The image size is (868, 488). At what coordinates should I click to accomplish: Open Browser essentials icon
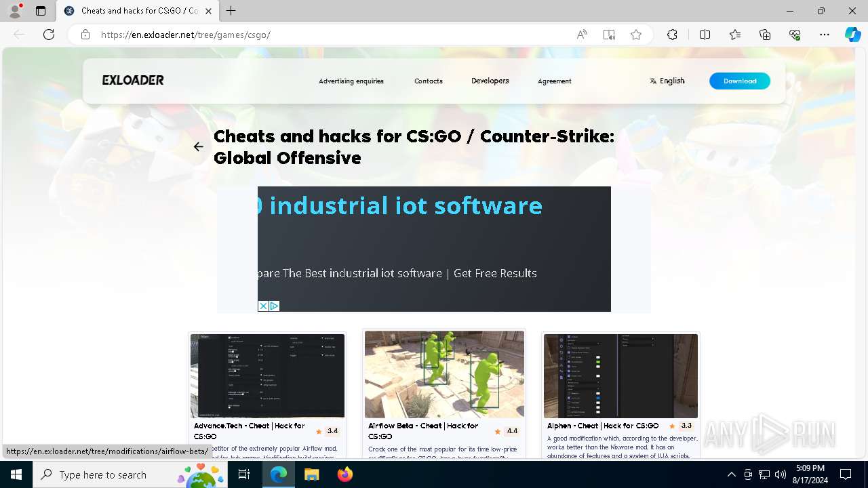tap(795, 35)
